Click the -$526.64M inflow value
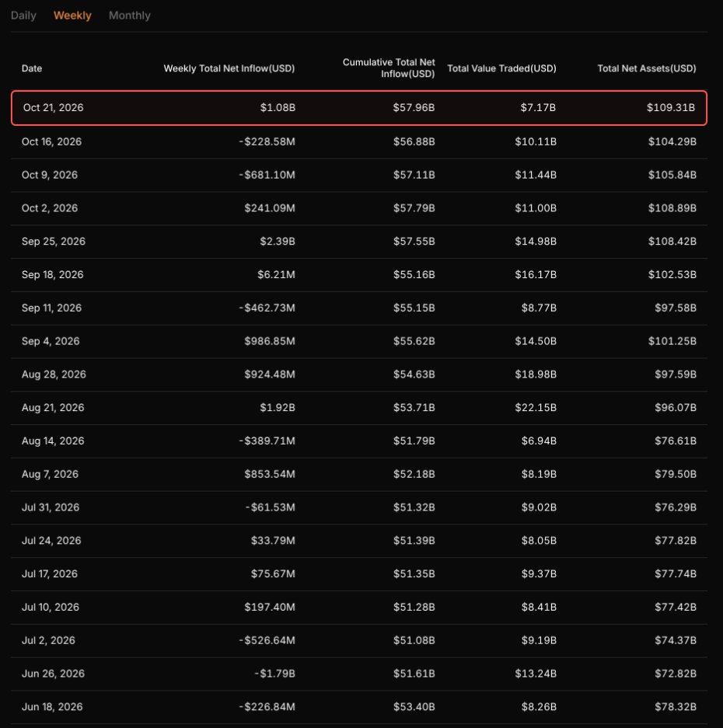Viewport: 723px width, 728px height. (267, 641)
